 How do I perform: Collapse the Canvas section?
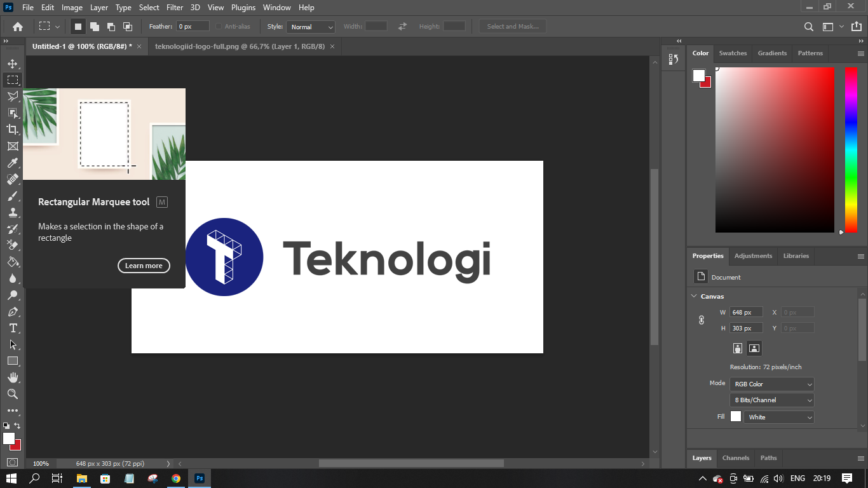click(x=694, y=296)
